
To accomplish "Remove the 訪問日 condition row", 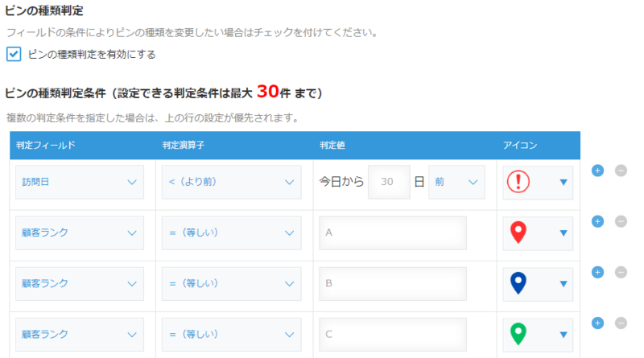I will [x=621, y=171].
